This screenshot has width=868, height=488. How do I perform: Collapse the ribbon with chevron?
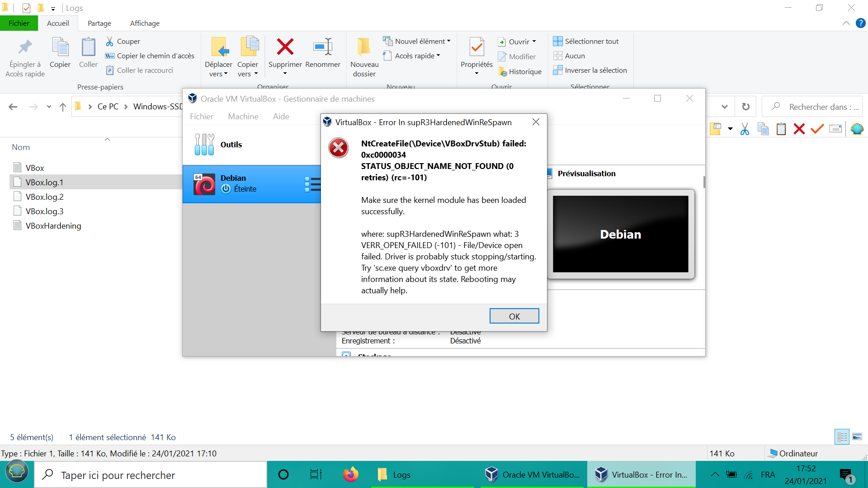click(846, 23)
